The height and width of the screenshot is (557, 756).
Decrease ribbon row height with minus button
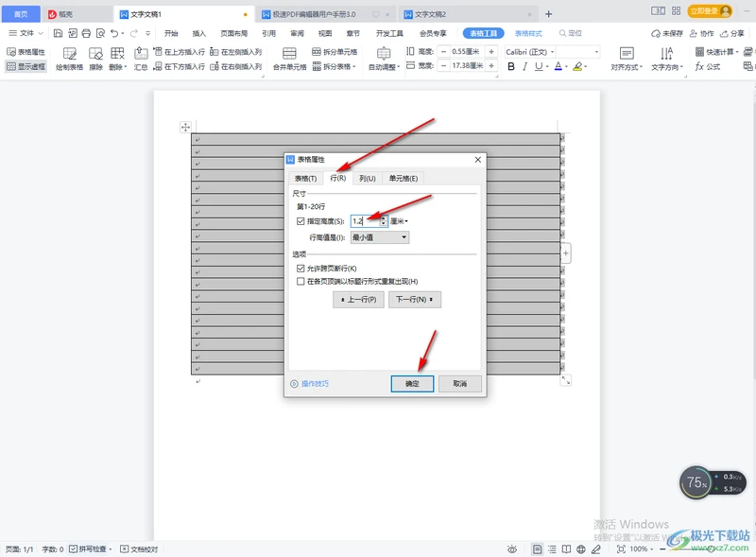443,52
